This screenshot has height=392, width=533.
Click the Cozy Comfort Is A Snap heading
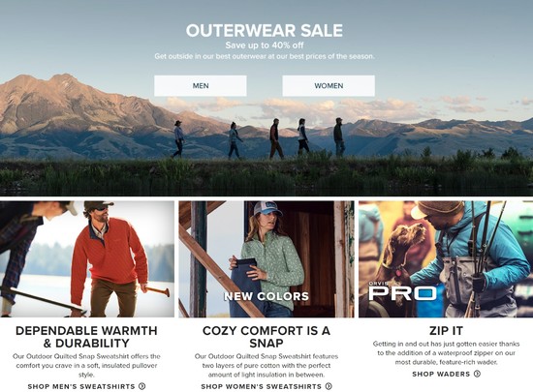pyautogui.click(x=266, y=337)
